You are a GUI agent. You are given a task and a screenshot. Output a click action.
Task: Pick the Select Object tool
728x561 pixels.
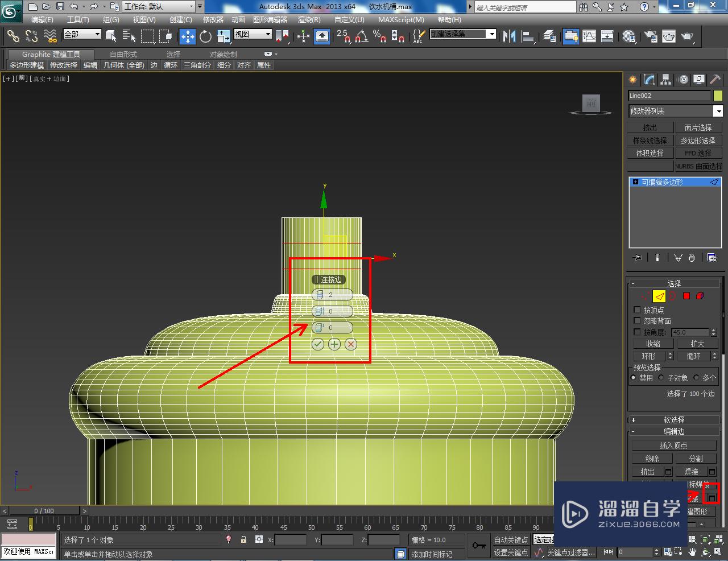pyautogui.click(x=111, y=36)
